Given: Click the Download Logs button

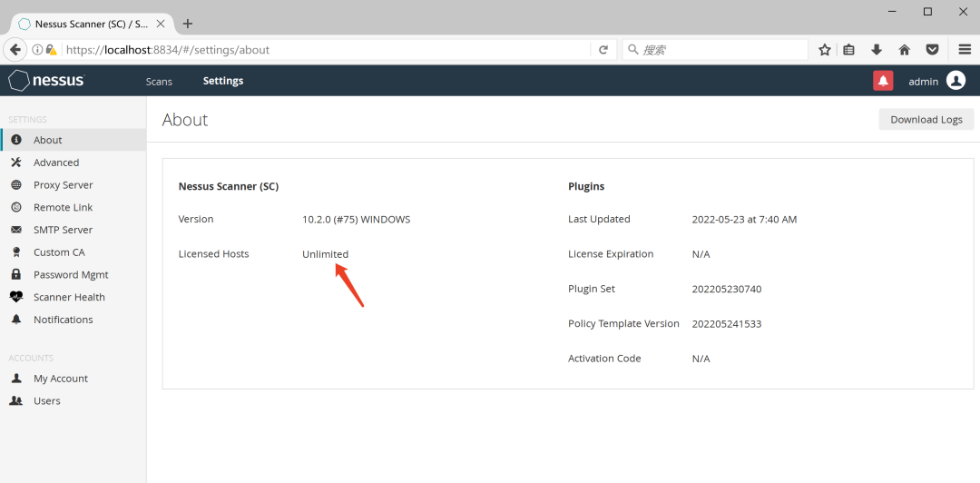Looking at the screenshot, I should pyautogui.click(x=926, y=120).
